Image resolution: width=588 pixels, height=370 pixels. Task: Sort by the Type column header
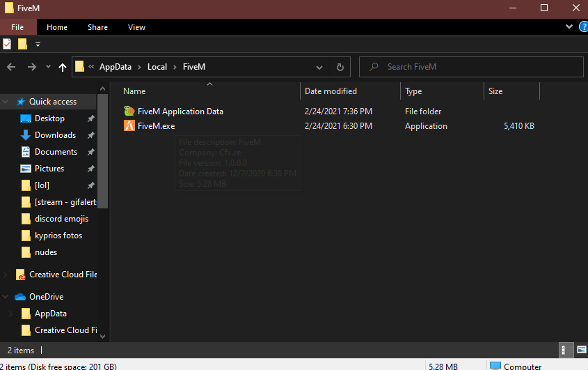pos(413,91)
